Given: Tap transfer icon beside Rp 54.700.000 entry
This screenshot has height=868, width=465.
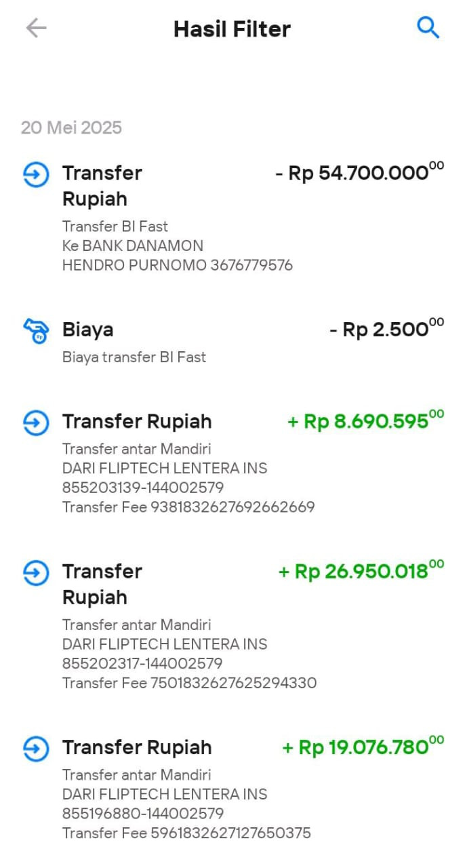Looking at the screenshot, I should (x=36, y=174).
